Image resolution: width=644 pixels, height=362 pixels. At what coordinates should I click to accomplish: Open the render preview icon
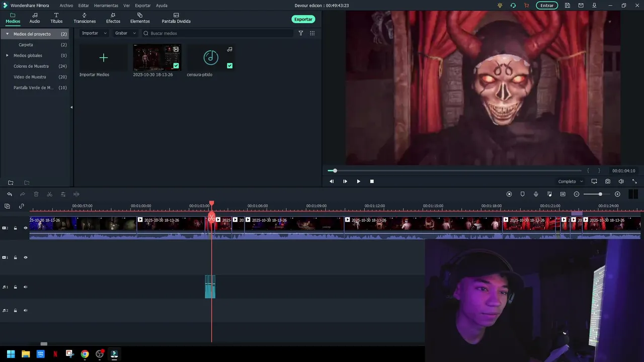coord(509,194)
